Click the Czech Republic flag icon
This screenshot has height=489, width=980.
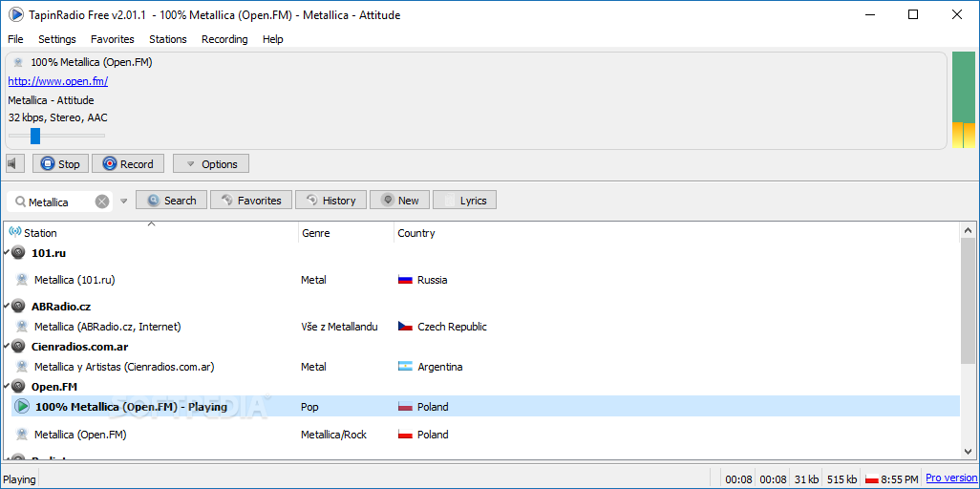[405, 327]
